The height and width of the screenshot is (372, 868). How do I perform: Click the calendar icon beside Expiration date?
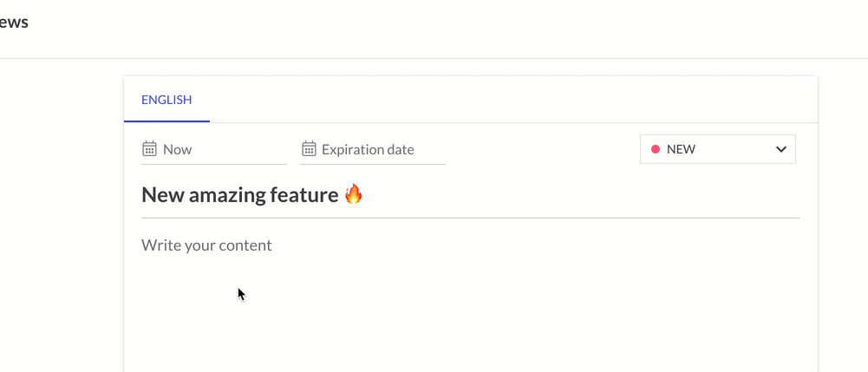coord(309,149)
